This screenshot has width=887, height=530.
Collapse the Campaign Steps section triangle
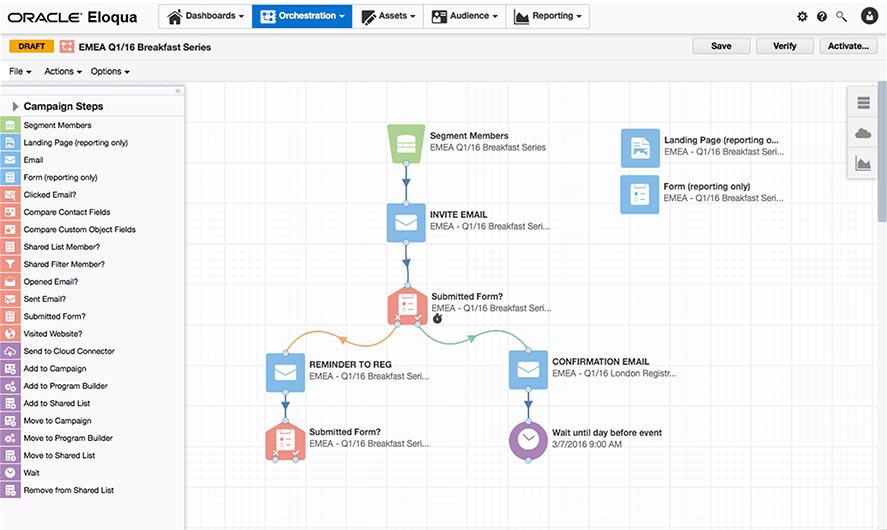pos(15,106)
